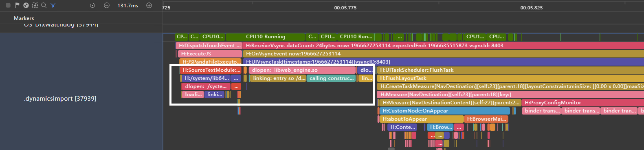Select the H:DispatchTouchEvent trace slice
This screenshot has width=644, height=150.
(209, 46)
